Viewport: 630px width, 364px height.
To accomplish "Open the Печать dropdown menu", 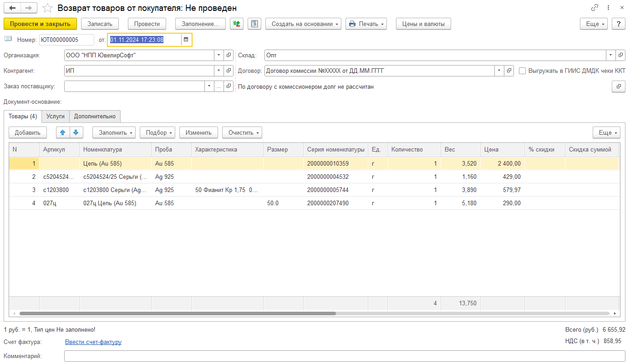I will 366,24.
